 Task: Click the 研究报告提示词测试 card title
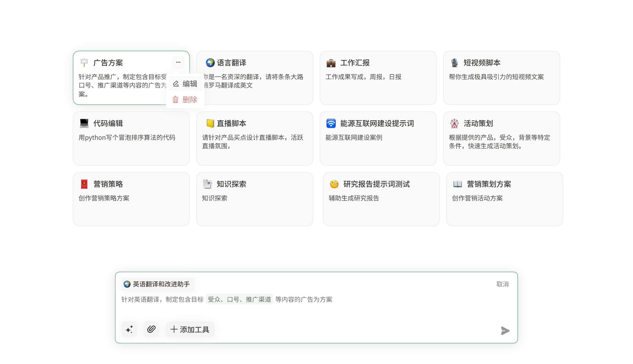tap(377, 184)
